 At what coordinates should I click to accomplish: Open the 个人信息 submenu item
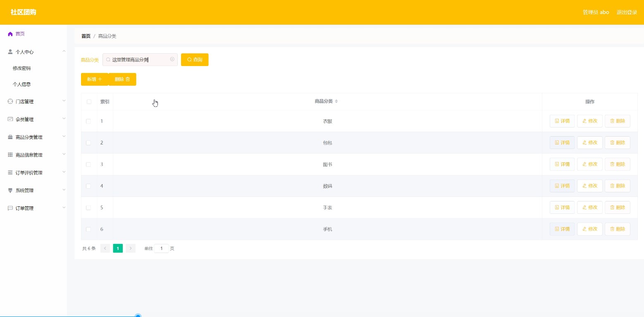(33, 84)
